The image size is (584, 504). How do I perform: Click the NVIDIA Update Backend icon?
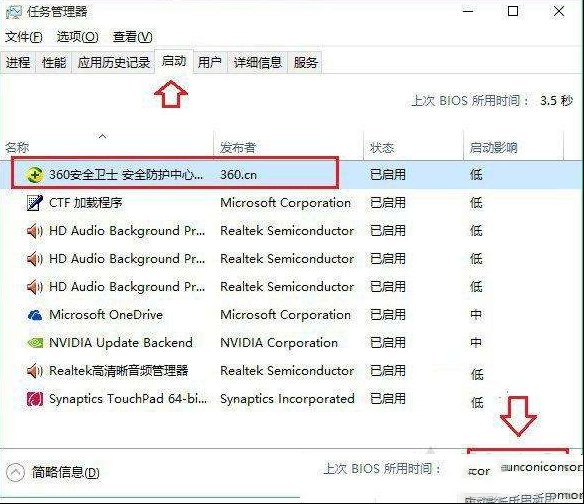pyautogui.click(x=35, y=343)
